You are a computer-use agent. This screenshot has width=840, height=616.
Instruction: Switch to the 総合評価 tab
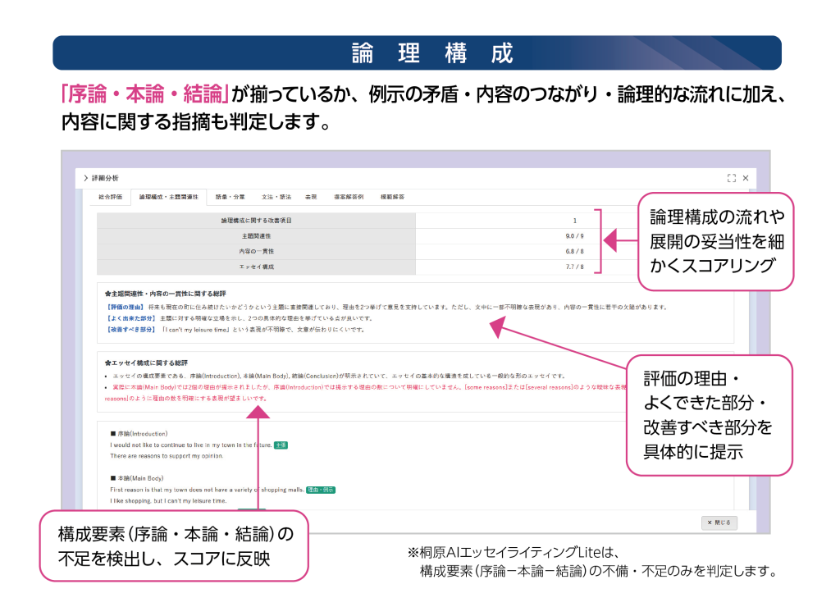pyautogui.click(x=110, y=198)
